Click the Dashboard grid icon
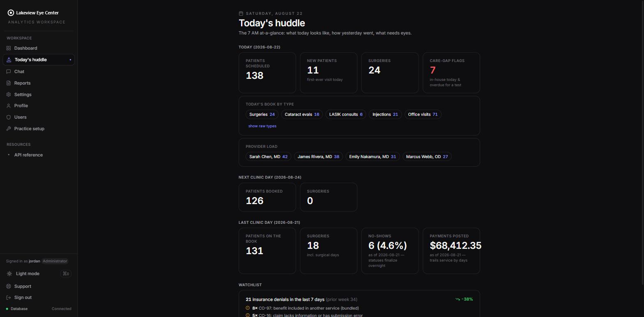 coord(9,48)
